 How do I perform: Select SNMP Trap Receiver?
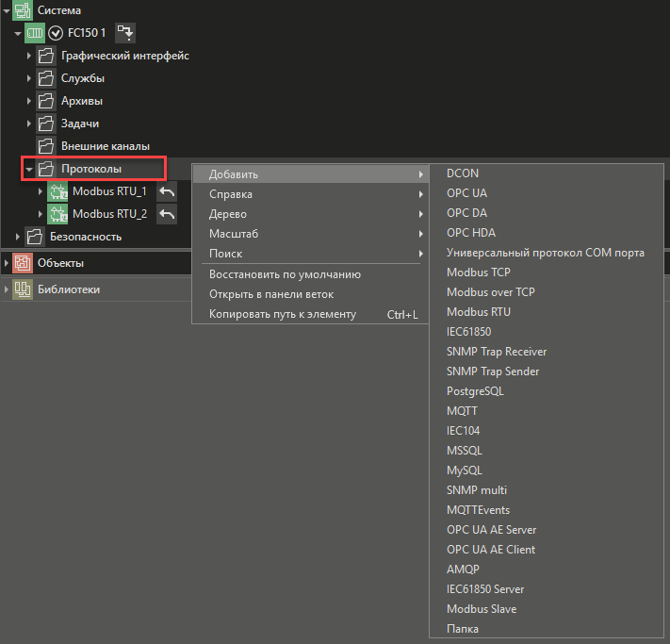(x=547, y=352)
